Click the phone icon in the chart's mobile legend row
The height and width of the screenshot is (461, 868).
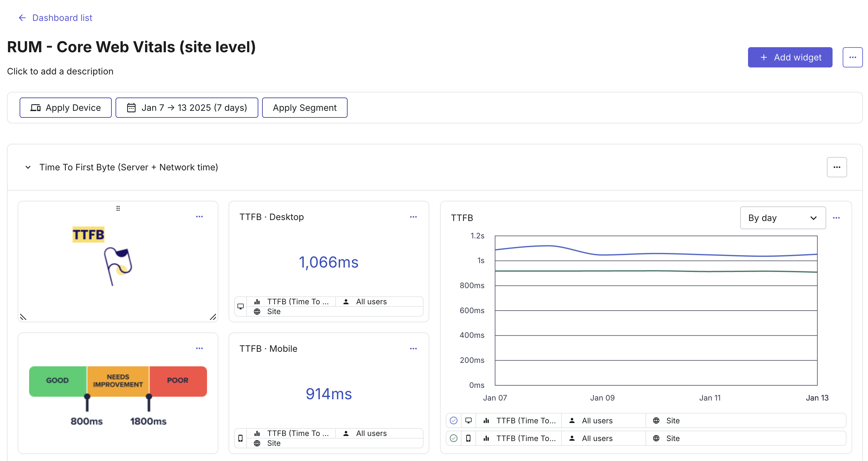tap(469, 438)
